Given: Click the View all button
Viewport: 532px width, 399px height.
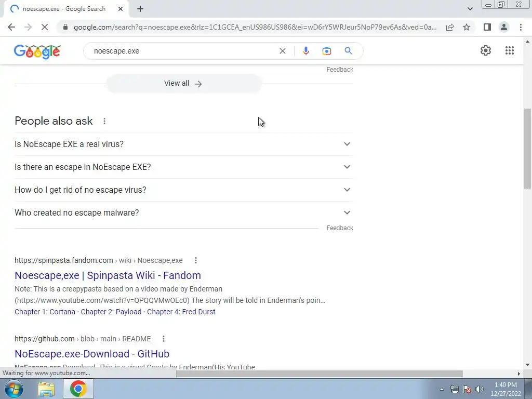Looking at the screenshot, I should pos(183,84).
